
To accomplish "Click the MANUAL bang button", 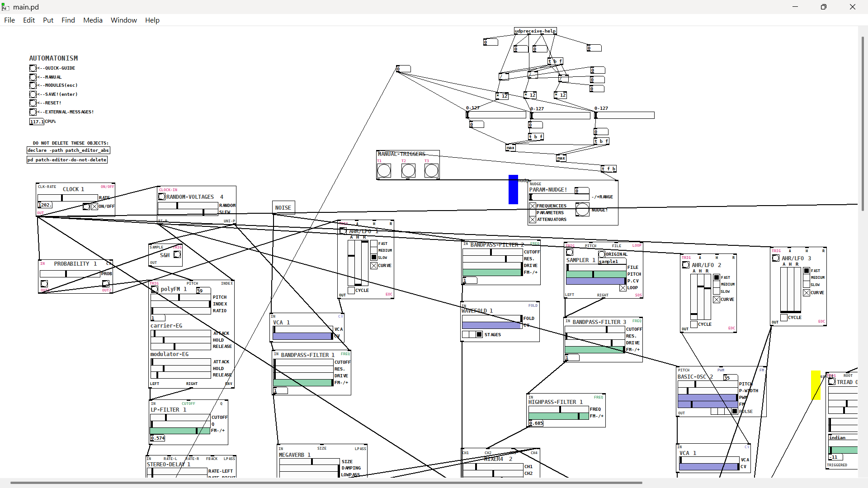I will [x=33, y=77].
